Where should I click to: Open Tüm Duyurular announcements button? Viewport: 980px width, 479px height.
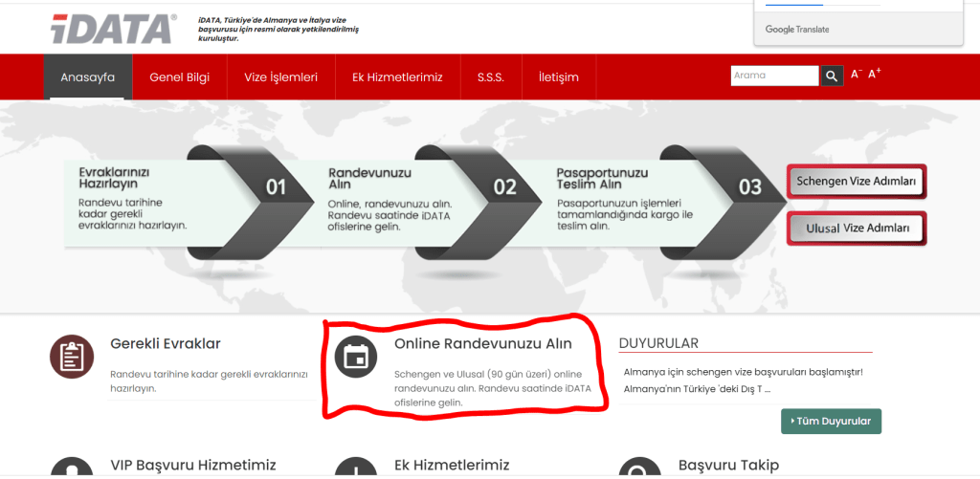tap(831, 422)
